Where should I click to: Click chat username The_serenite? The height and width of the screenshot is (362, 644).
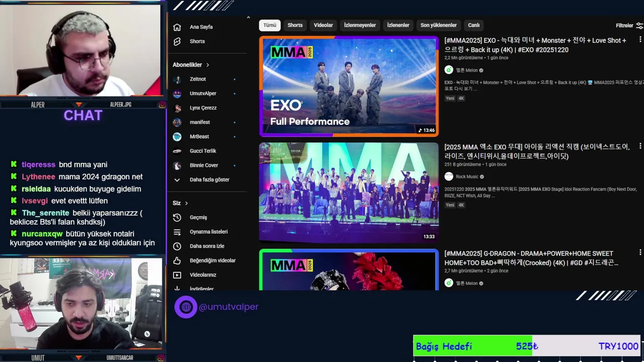[x=45, y=213]
